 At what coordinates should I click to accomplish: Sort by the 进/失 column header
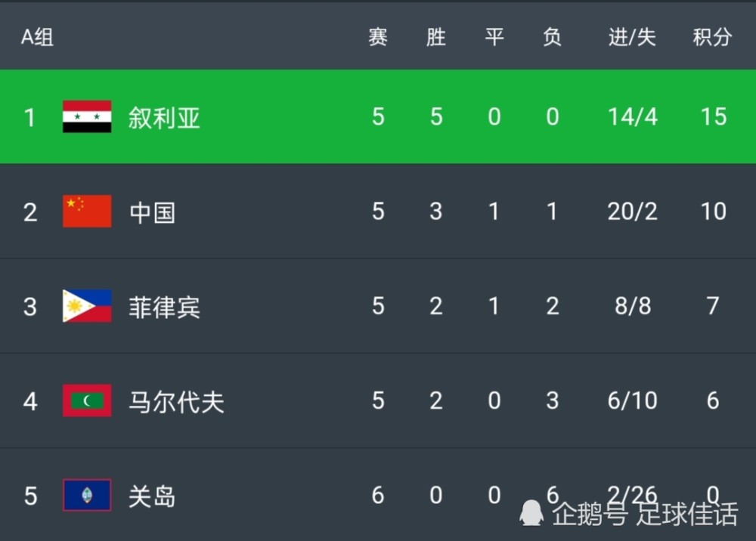(632, 37)
